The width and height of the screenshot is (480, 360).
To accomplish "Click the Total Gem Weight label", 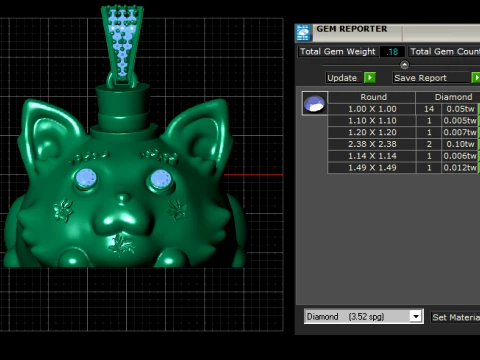I will (x=338, y=52).
